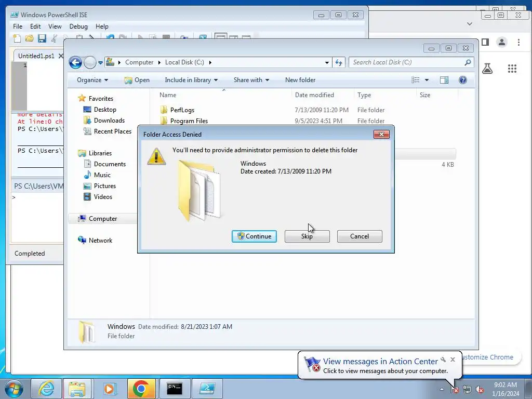Screen dimensions: 532x399
Task: Click the Chrome profile avatar icon
Action: click(x=502, y=42)
